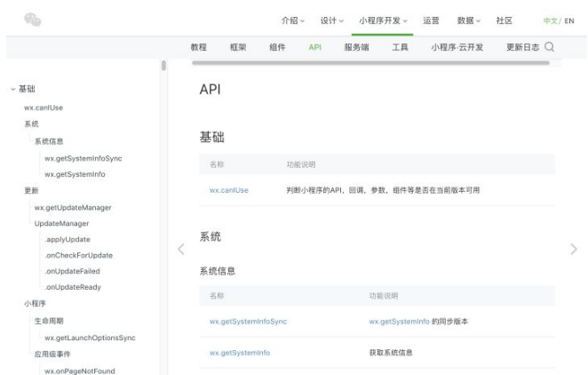Select 系统信息 in the sidebar tree

(x=49, y=141)
